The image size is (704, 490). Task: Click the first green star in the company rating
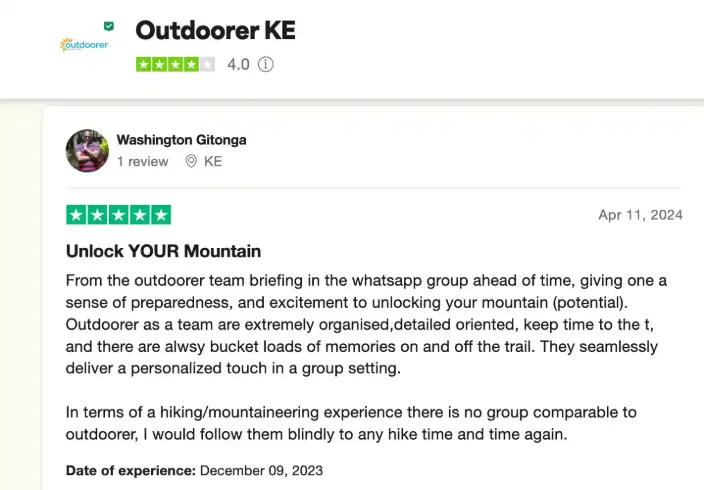(144, 64)
